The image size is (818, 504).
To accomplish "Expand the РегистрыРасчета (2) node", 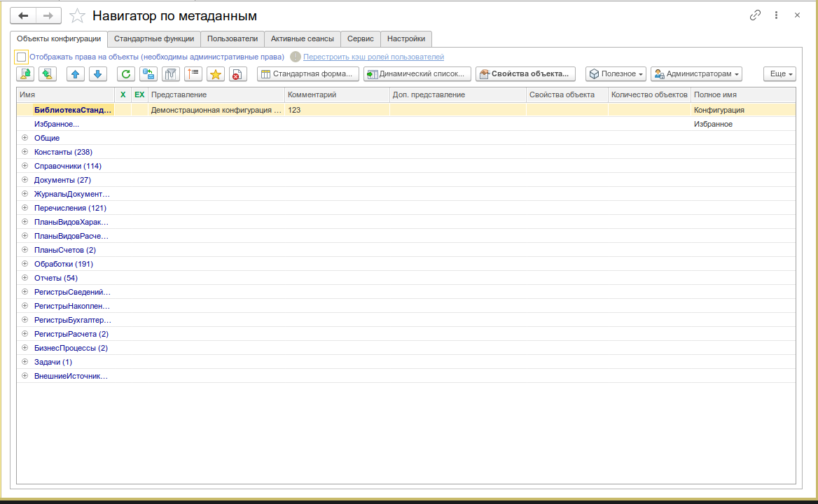I will pos(25,334).
